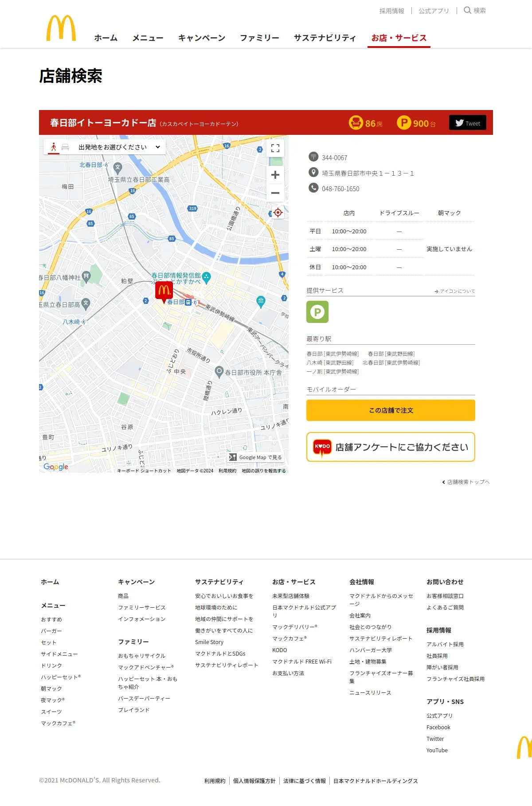532x806 pixels.
Task: Open the お店・サービス navigation tab
Action: click(399, 38)
